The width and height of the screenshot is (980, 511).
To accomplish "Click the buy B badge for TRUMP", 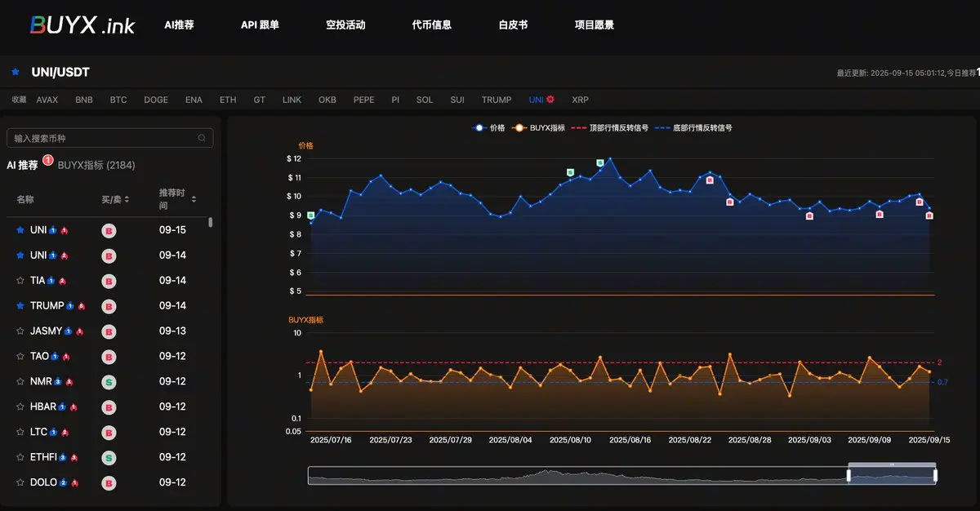I will [108, 307].
